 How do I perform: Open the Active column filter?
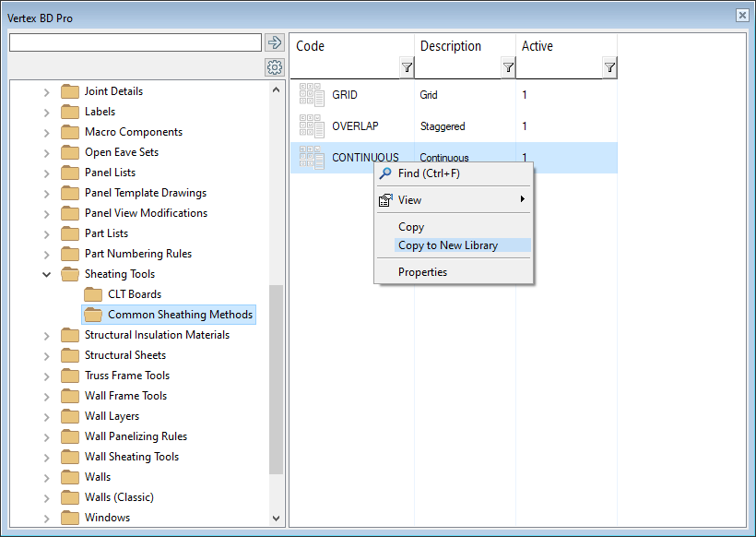click(x=609, y=67)
